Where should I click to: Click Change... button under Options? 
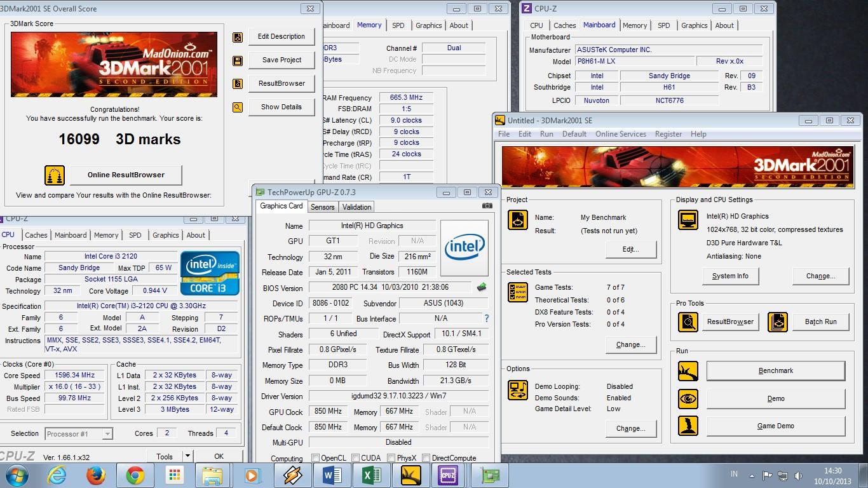pos(630,428)
